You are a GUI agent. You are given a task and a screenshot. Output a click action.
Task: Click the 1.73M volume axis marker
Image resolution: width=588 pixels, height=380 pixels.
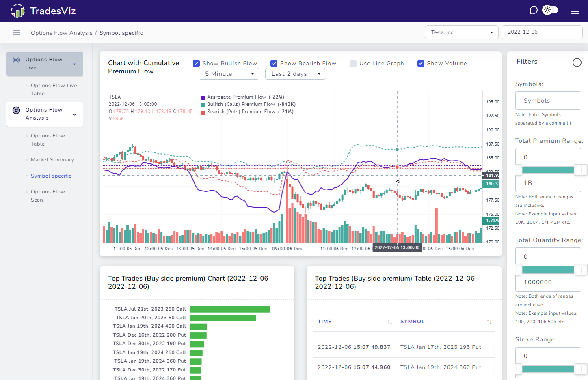coord(491,221)
